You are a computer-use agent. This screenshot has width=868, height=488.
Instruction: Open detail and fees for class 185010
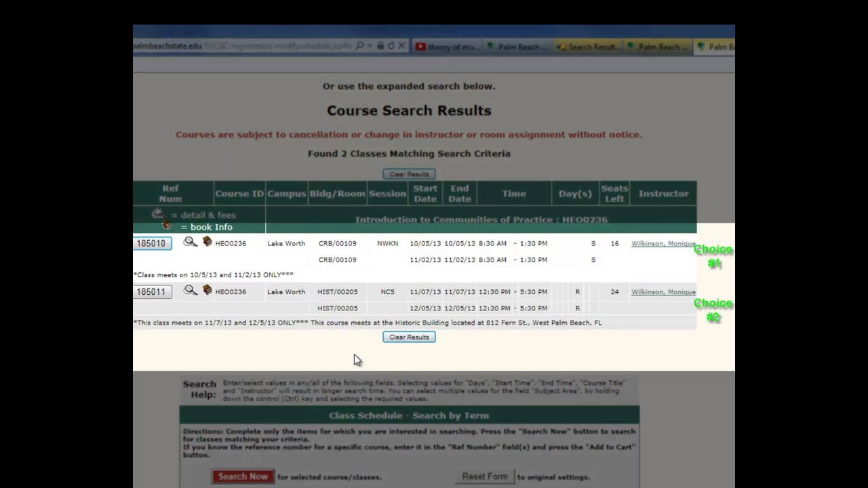191,242
